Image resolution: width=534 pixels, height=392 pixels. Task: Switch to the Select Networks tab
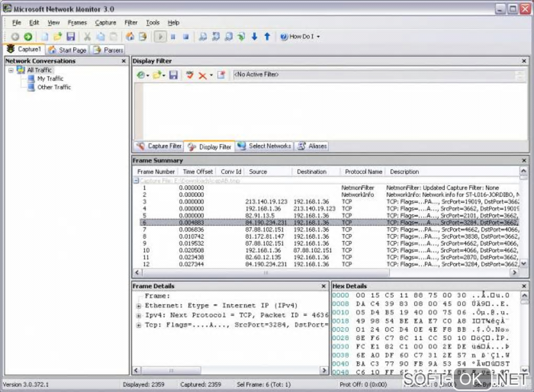tap(264, 146)
